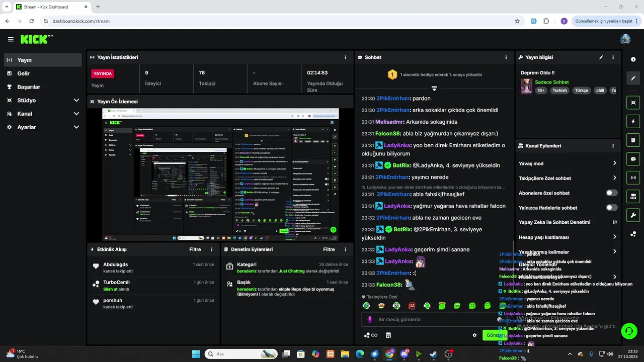
Task: Click the pencil edit icon in the right sidebar
Action: pos(633,78)
